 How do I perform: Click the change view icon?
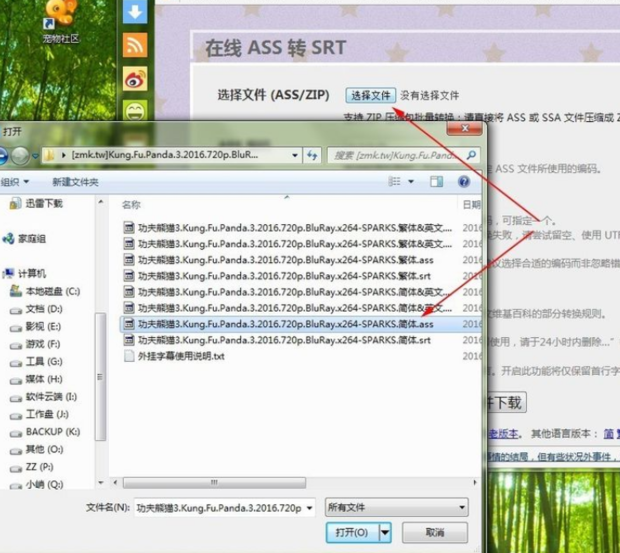(x=395, y=181)
